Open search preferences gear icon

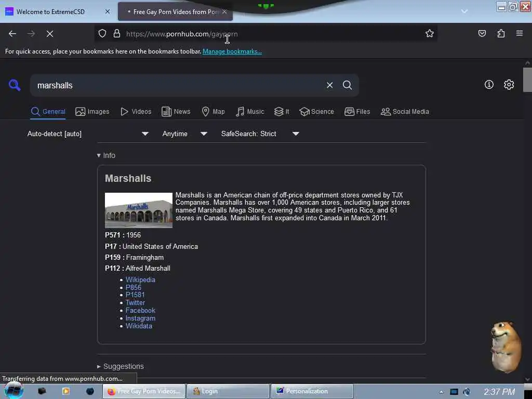(x=509, y=85)
